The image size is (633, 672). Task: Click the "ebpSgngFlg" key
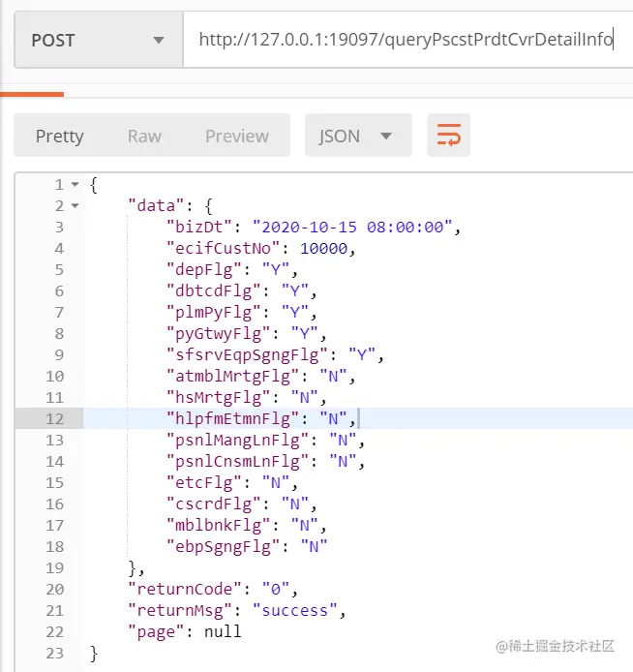(224, 547)
